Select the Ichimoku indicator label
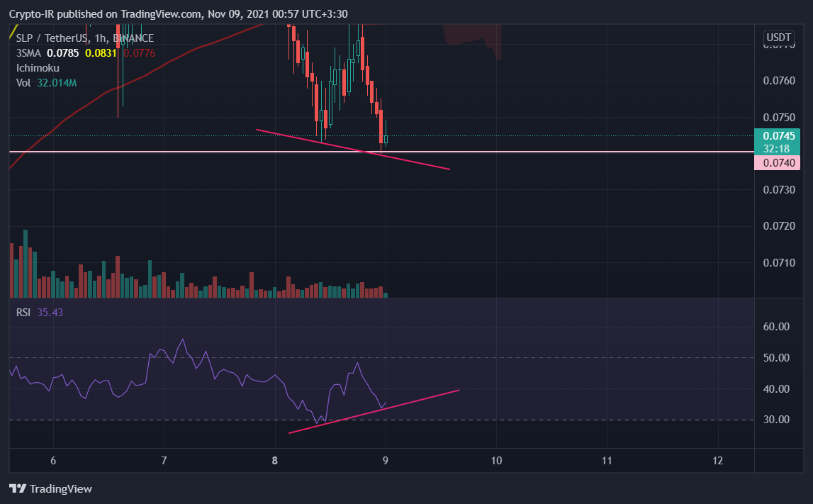The width and height of the screenshot is (813, 504). (38, 68)
